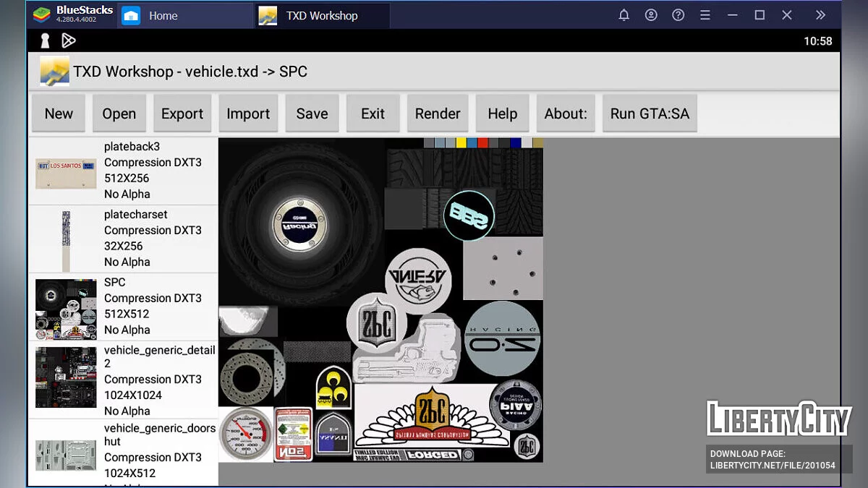Launch the game with Run GTA:SA

point(649,114)
